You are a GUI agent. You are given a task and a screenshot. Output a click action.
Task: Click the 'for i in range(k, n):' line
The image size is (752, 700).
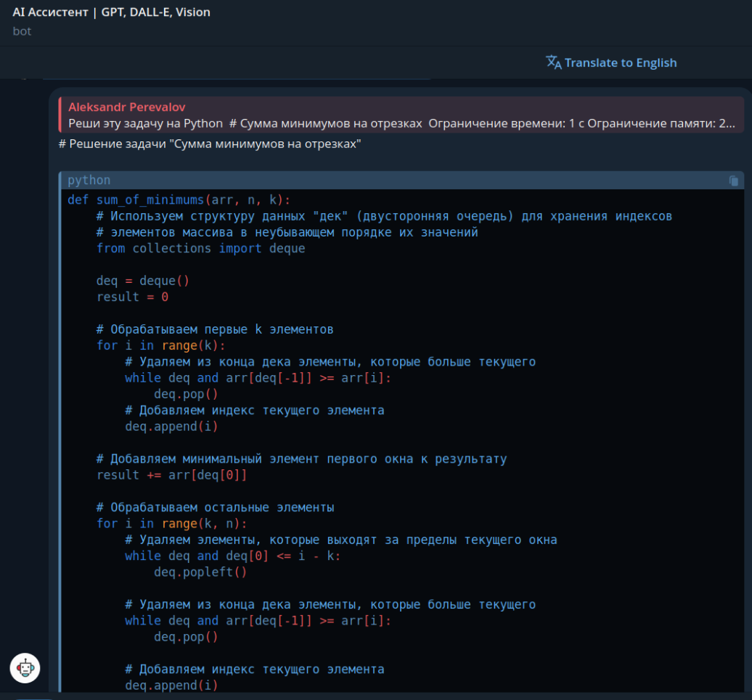pos(171,524)
